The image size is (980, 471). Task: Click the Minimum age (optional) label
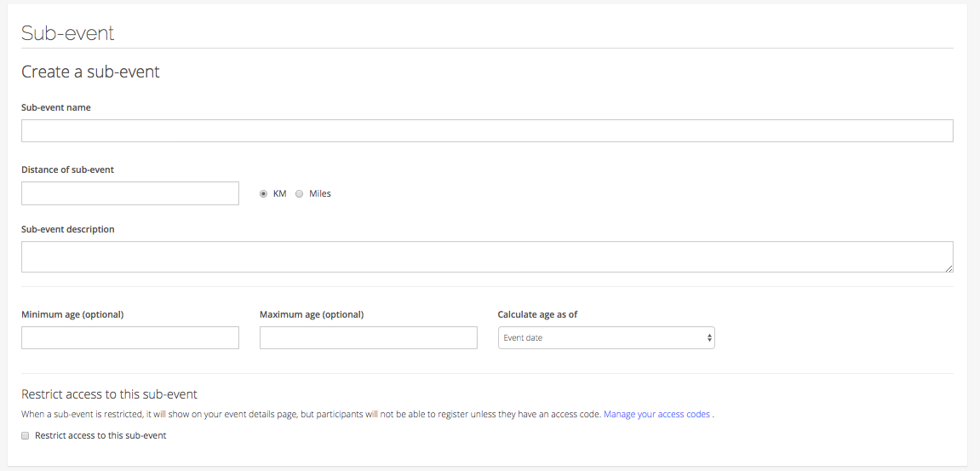(72, 314)
